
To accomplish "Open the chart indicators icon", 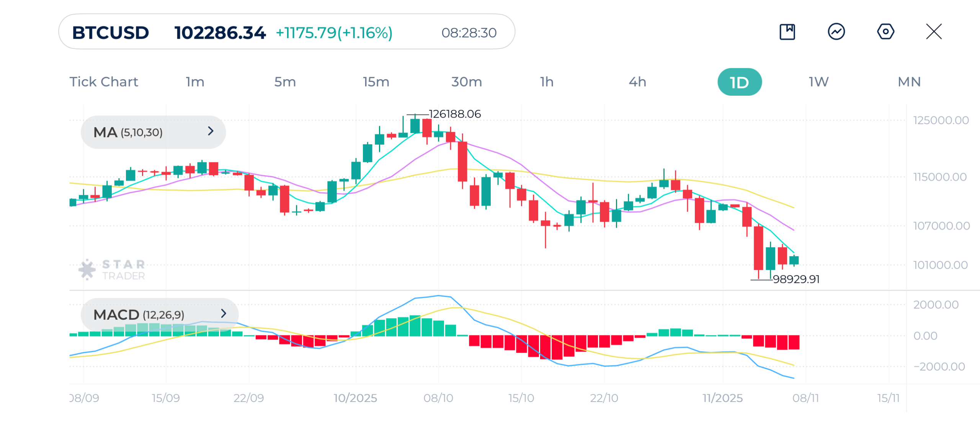I will point(836,32).
